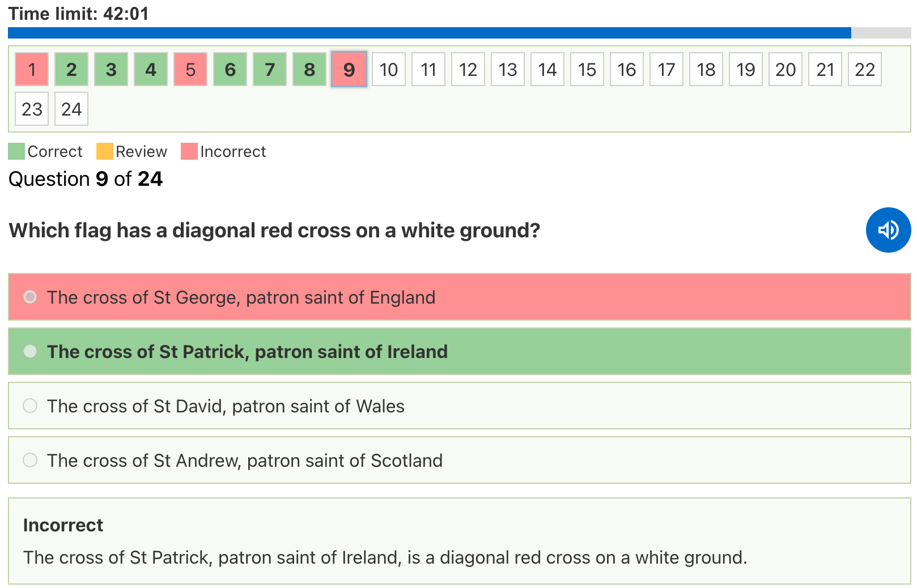This screenshot has width=917, height=588.
Task: Select St Patrick radio button
Action: [30, 351]
